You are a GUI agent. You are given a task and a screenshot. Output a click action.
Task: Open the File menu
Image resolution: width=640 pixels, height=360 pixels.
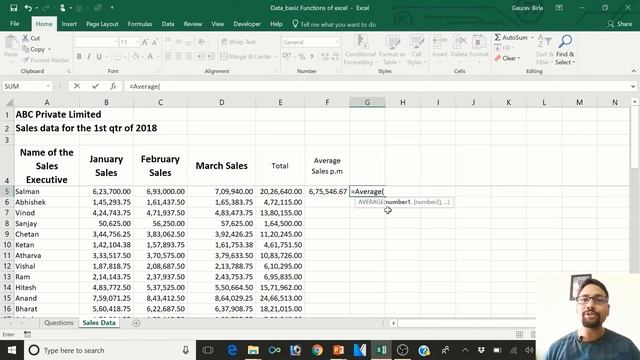(15, 24)
